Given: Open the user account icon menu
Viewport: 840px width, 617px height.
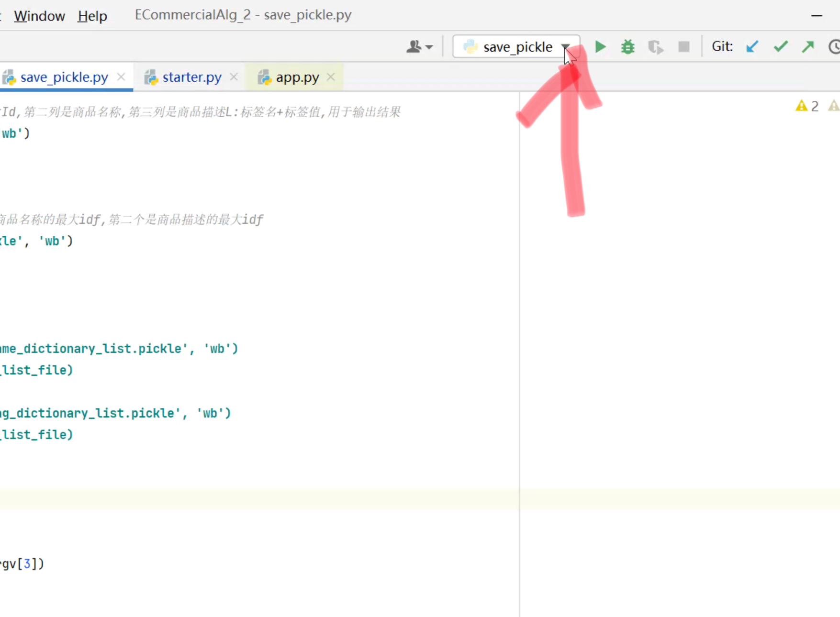Looking at the screenshot, I should click(420, 47).
